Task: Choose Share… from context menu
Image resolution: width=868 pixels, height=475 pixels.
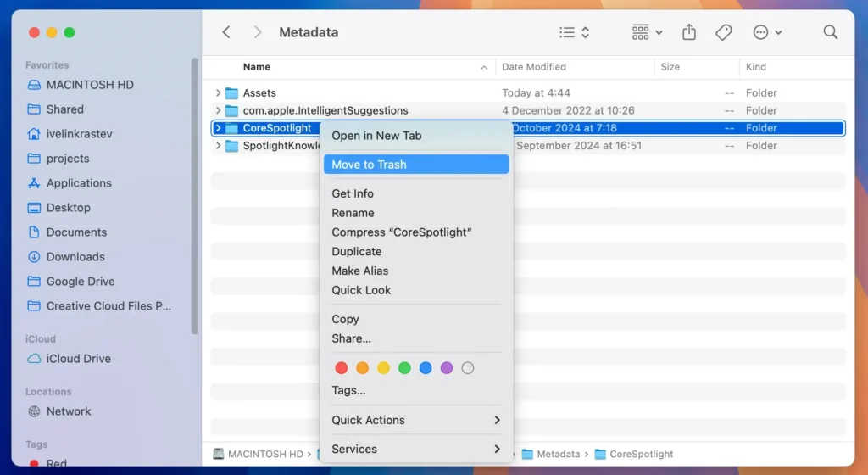Action: tap(416, 338)
